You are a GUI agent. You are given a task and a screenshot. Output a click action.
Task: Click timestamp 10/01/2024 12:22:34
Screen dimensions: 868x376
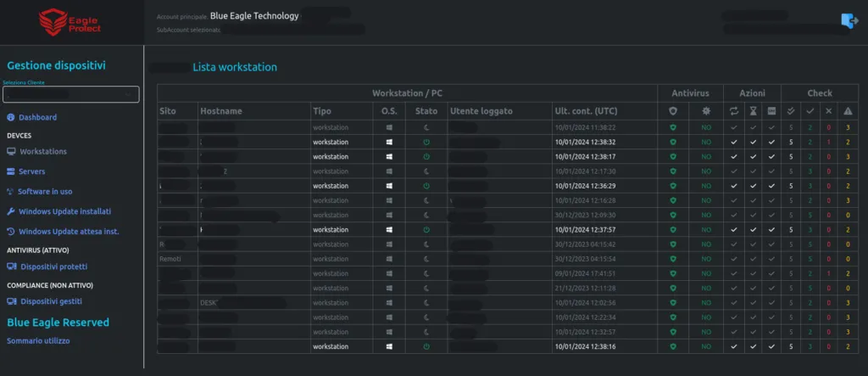pos(585,317)
